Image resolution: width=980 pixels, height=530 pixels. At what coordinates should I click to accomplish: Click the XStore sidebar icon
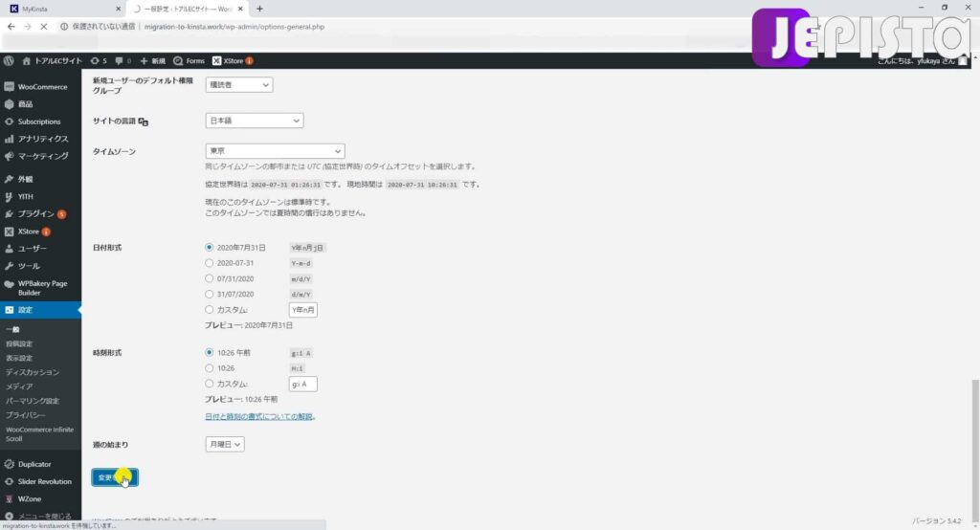[9, 232]
